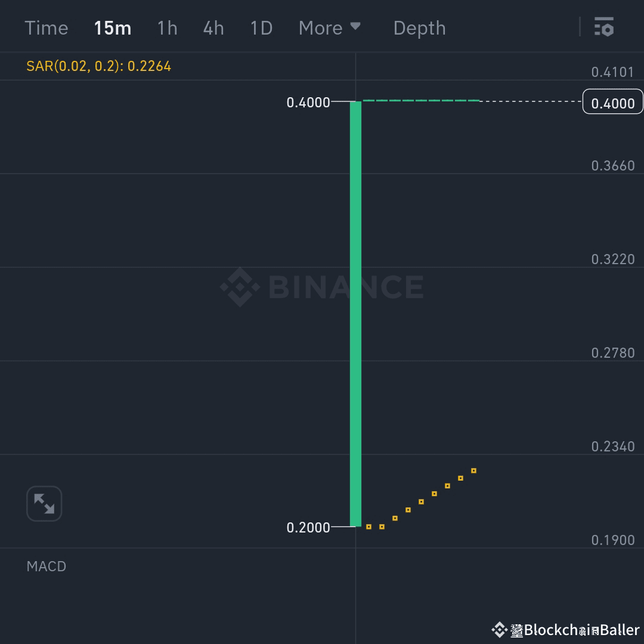Open the Depth chart view

419,27
